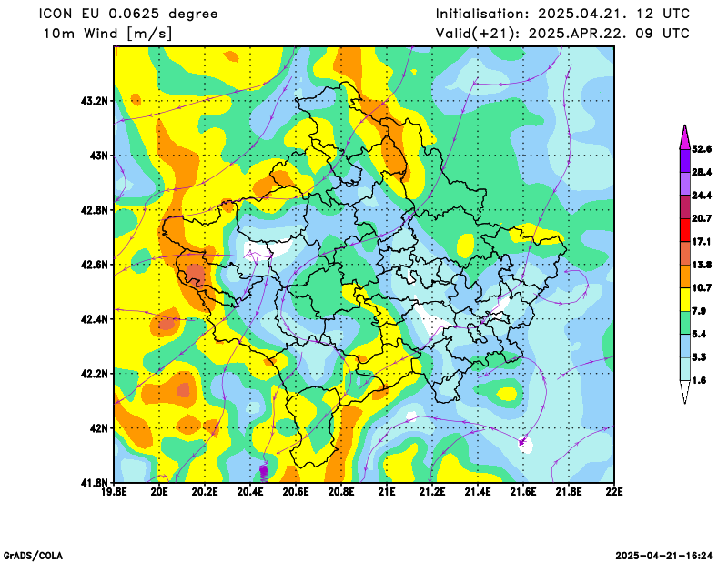The image size is (728, 562).
Task: Click the 28.4 legend value
Action: 702,172
